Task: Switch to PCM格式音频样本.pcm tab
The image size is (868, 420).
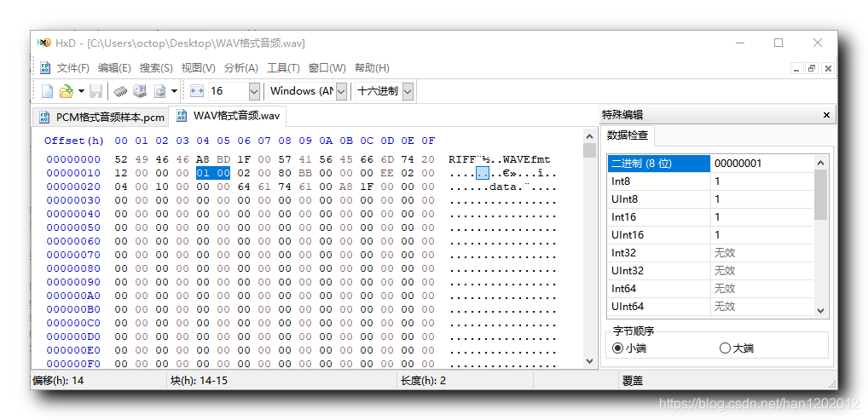Action: click(x=101, y=118)
